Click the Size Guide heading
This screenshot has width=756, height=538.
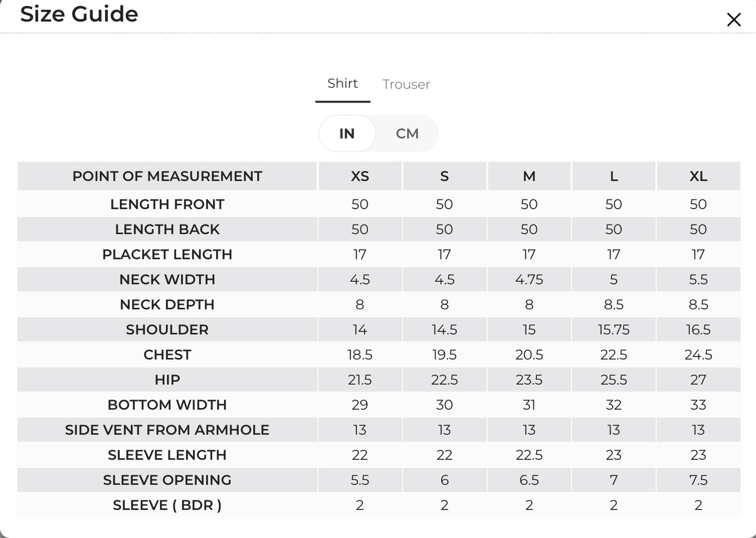[79, 14]
